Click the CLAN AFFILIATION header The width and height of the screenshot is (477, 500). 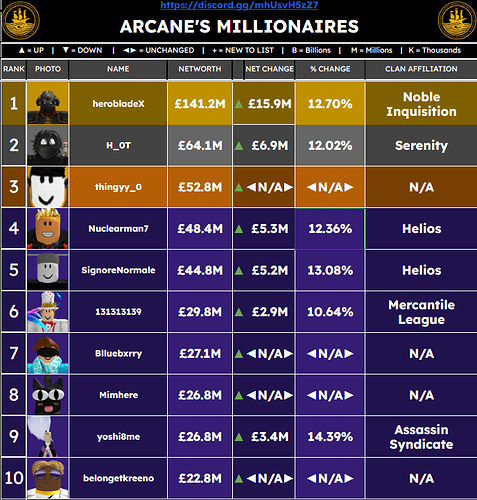point(421,69)
